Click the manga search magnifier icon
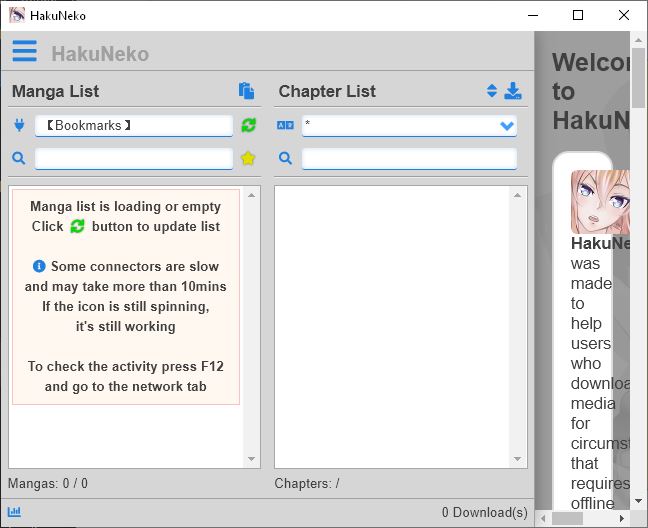The width and height of the screenshot is (648, 528). 19,158
